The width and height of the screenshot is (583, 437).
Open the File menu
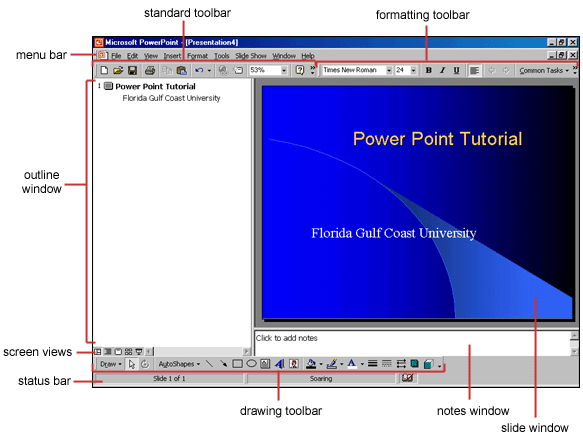[116, 56]
